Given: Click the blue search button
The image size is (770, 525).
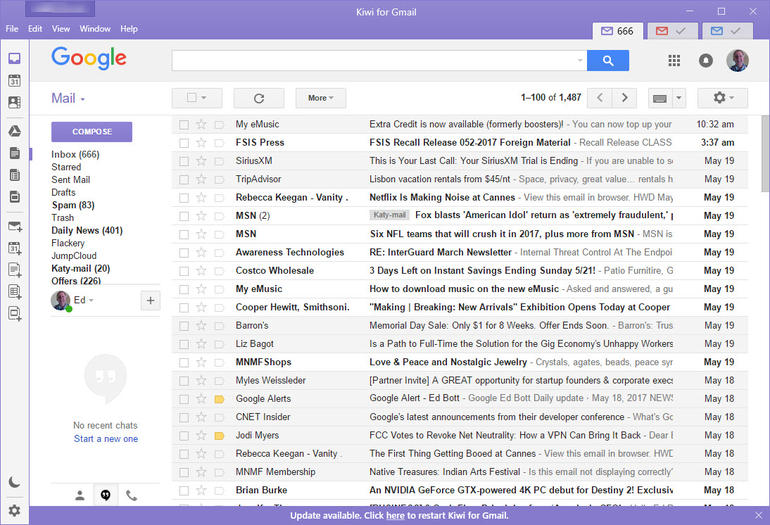Looking at the screenshot, I should pyautogui.click(x=608, y=60).
